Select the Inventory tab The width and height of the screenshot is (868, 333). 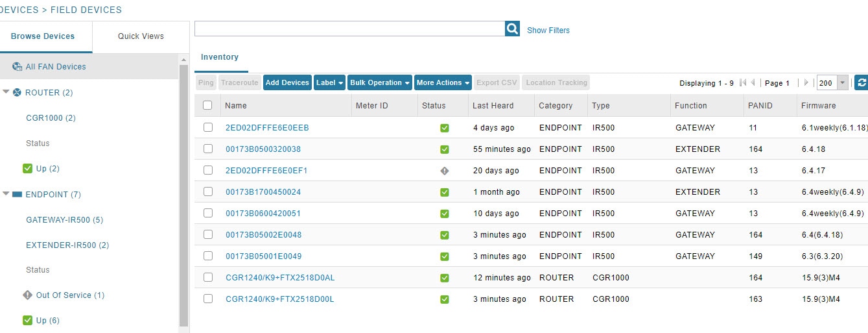pos(220,57)
